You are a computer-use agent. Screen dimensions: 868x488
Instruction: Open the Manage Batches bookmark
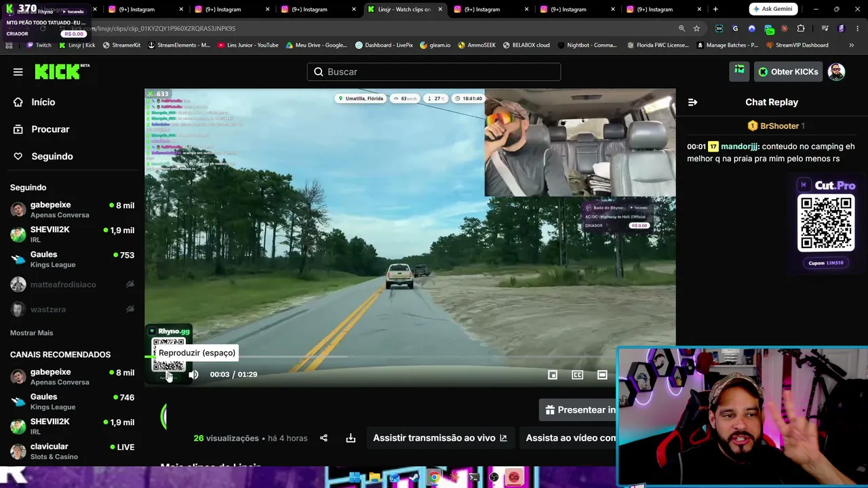click(x=728, y=45)
